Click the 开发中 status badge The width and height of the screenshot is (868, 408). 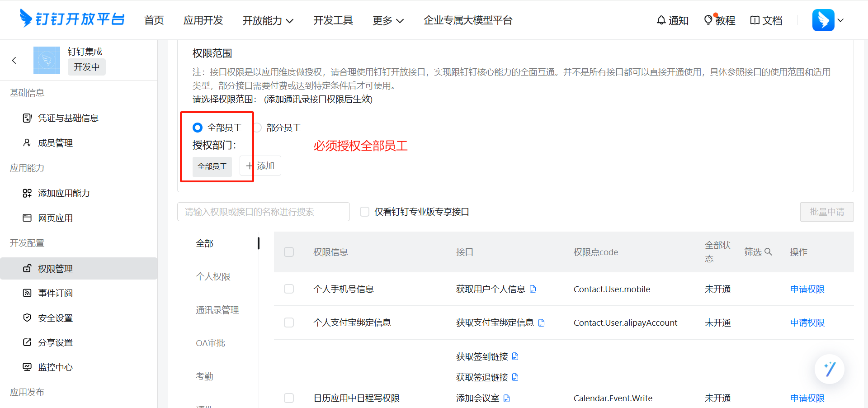click(86, 67)
